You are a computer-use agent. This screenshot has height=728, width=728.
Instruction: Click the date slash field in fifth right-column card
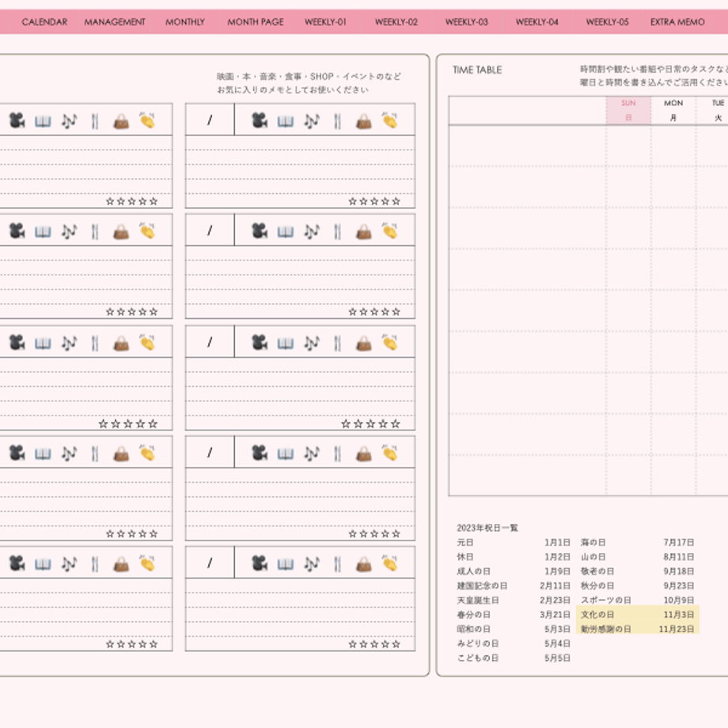210,563
